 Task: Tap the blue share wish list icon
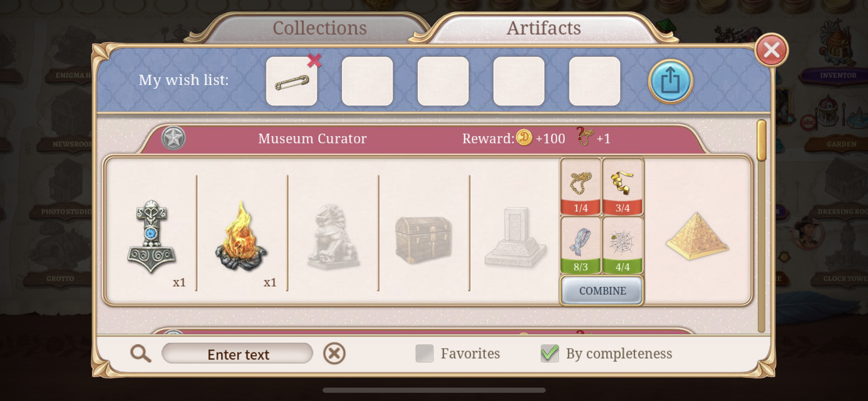coord(670,81)
